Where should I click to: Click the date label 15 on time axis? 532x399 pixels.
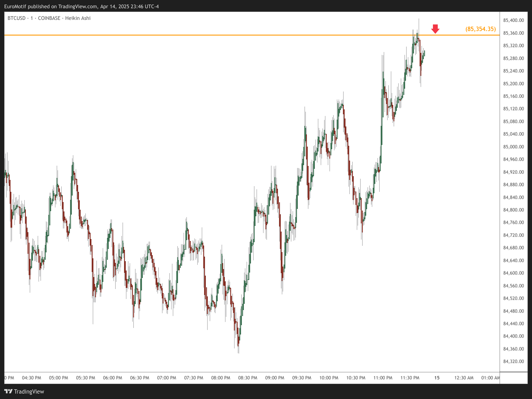(437, 378)
